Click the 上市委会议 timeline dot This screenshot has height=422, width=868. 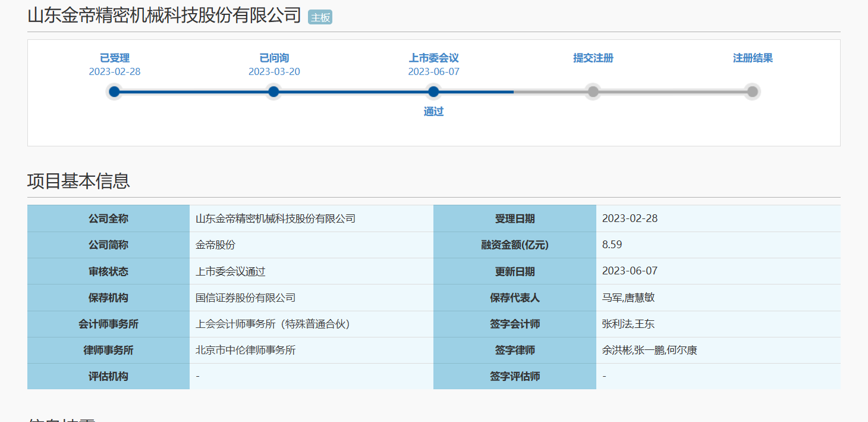point(433,92)
